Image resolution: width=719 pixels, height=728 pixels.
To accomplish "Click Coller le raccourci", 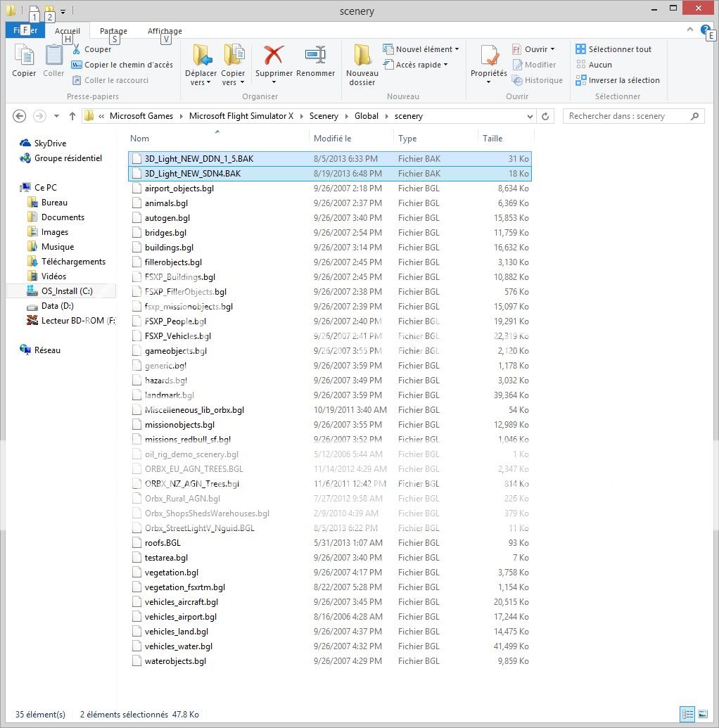I will (x=110, y=80).
